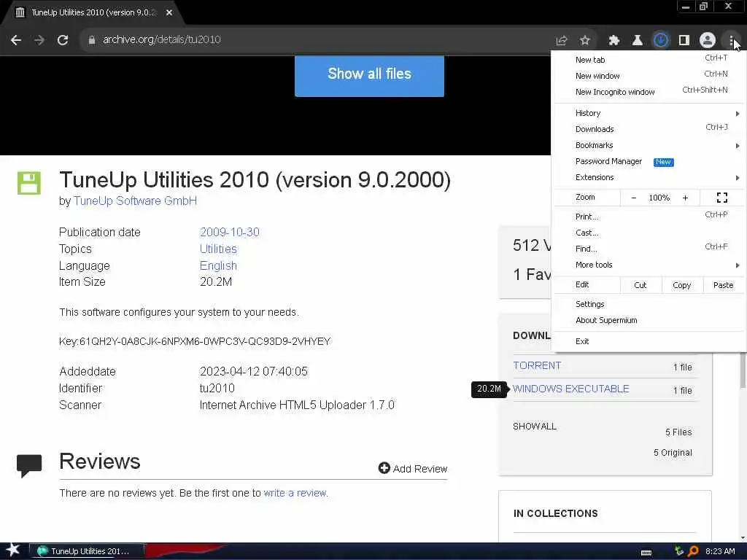This screenshot has width=747, height=560.
Task: Click the network tray icon
Action: tap(679, 551)
